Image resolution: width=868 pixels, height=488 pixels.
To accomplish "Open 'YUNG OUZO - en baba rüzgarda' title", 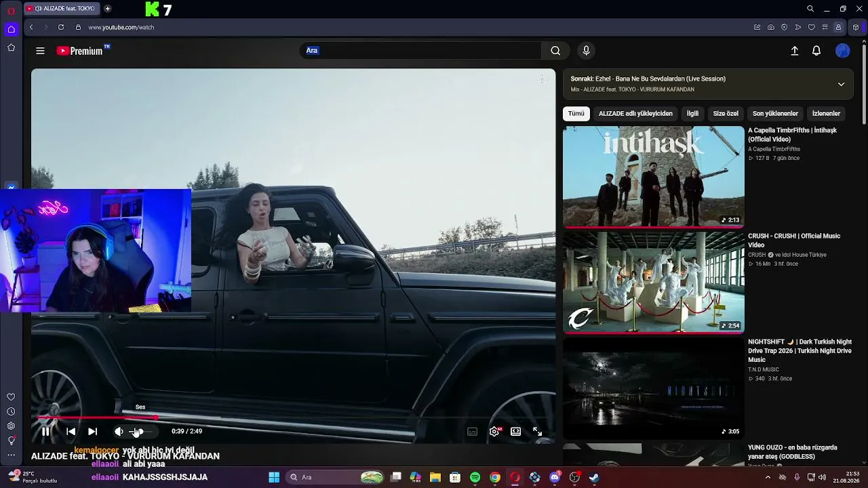I will coord(792,452).
